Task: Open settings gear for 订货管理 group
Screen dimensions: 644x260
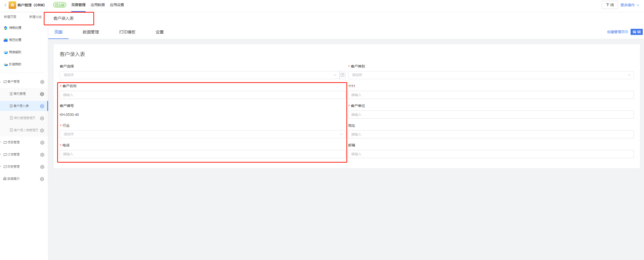Action: click(x=42, y=155)
